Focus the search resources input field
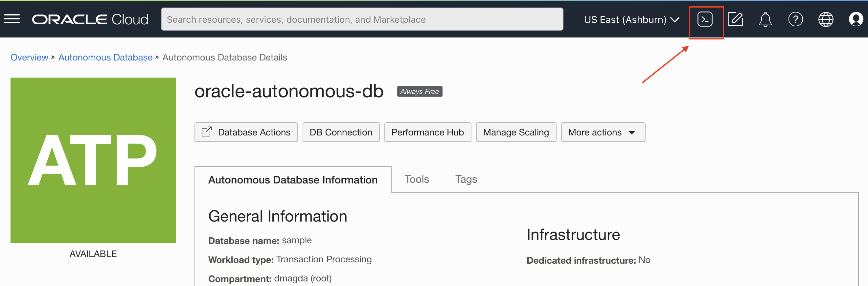 (362, 19)
